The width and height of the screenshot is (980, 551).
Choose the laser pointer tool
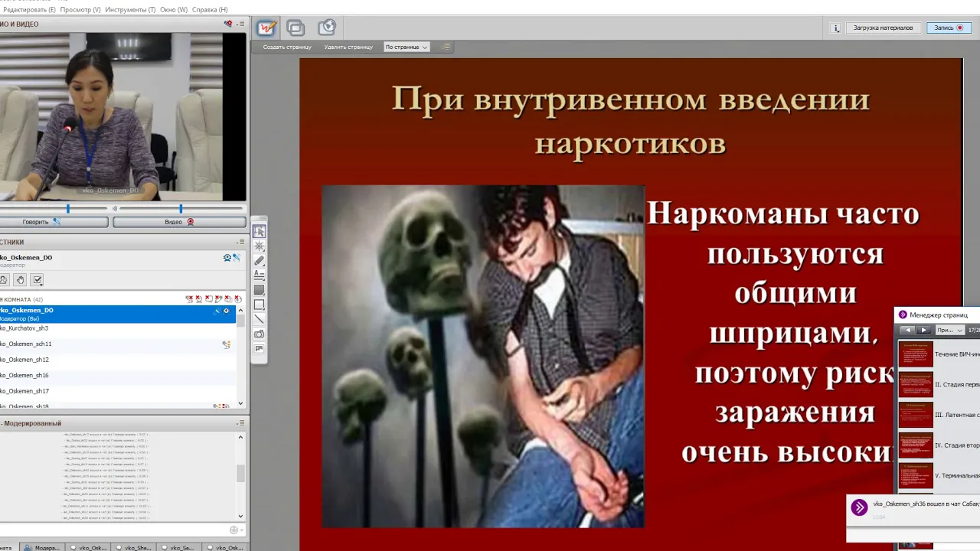[x=260, y=246]
